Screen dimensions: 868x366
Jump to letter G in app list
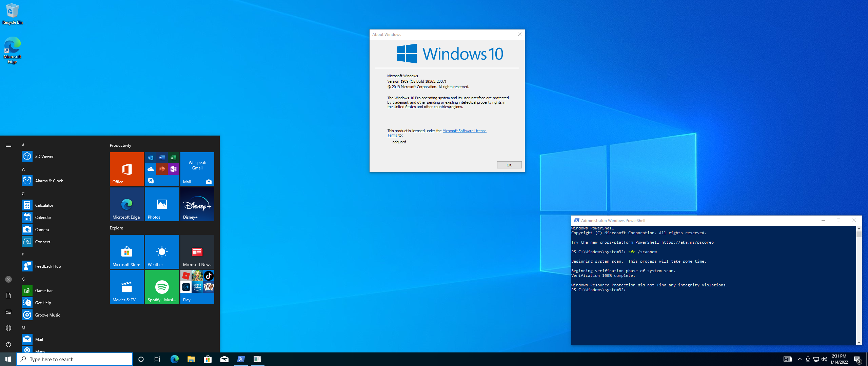(23, 279)
